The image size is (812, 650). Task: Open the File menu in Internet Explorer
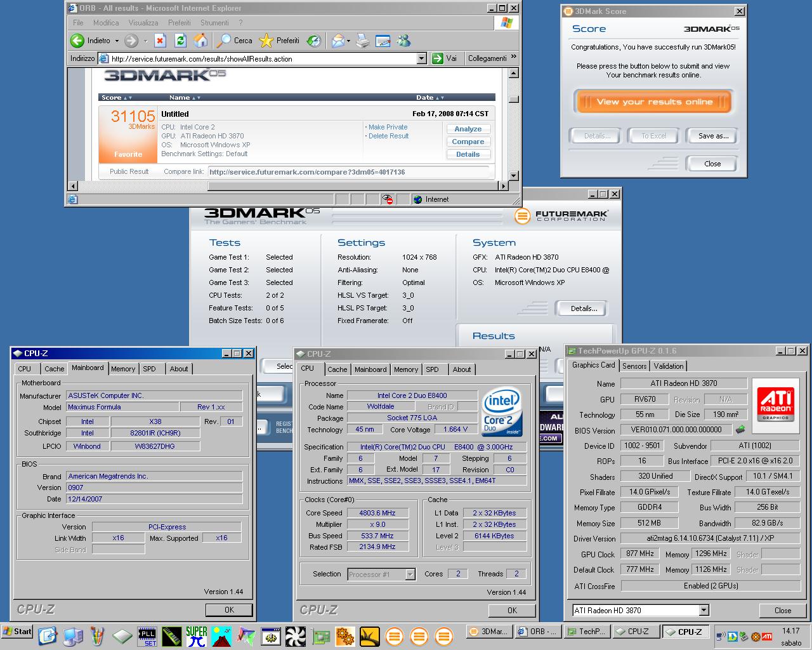(78, 23)
